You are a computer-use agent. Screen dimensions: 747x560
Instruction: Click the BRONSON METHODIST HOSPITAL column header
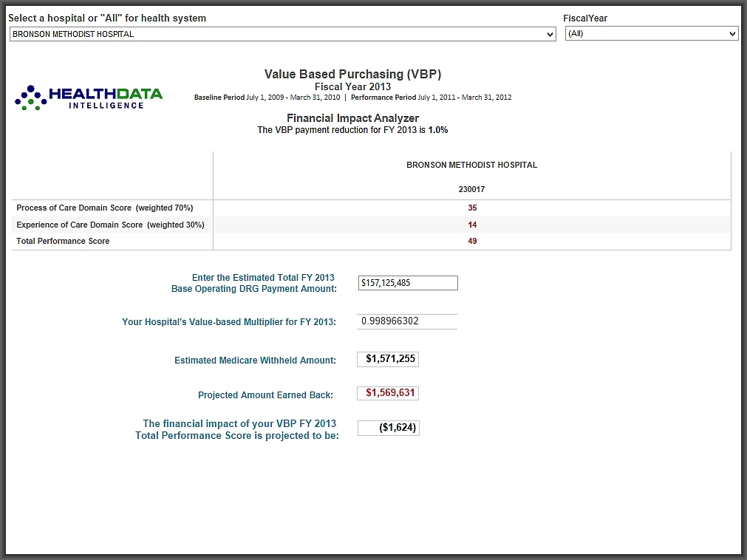point(471,165)
